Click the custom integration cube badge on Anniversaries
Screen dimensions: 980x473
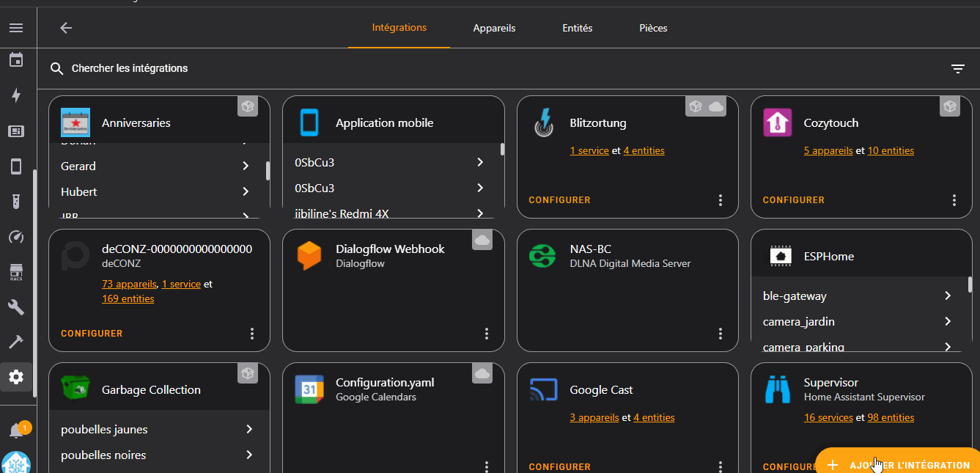coord(248,106)
